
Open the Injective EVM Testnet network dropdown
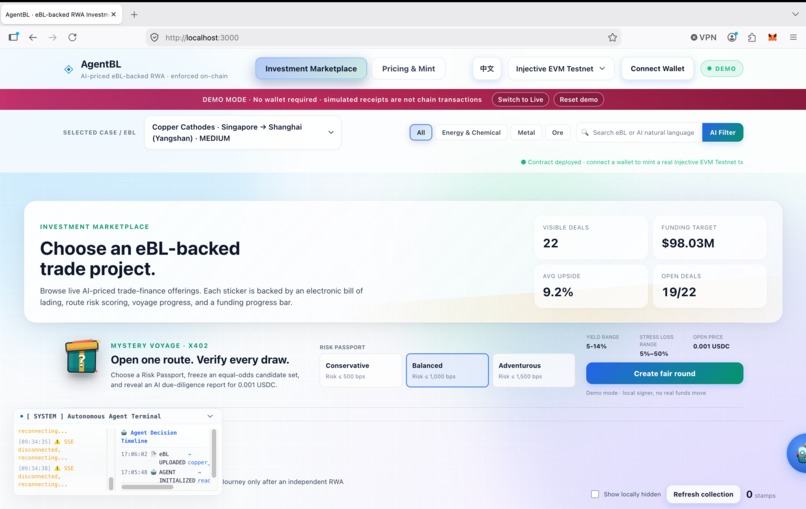point(561,68)
